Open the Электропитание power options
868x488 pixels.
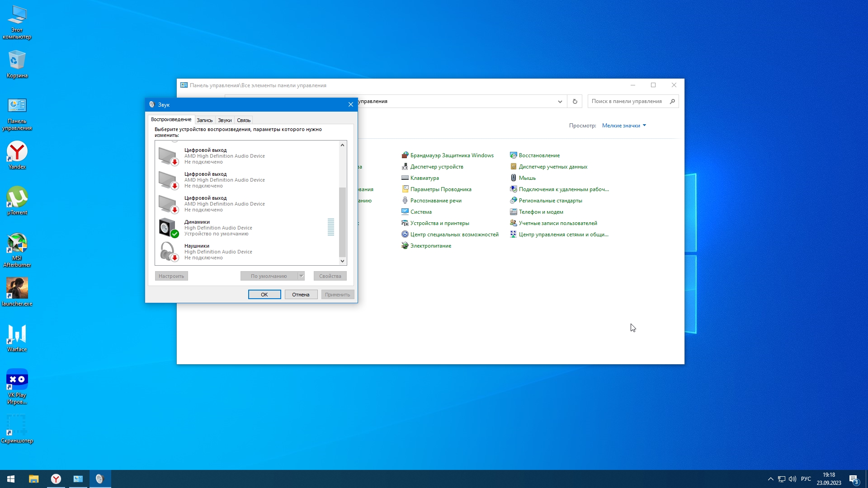pyautogui.click(x=430, y=246)
